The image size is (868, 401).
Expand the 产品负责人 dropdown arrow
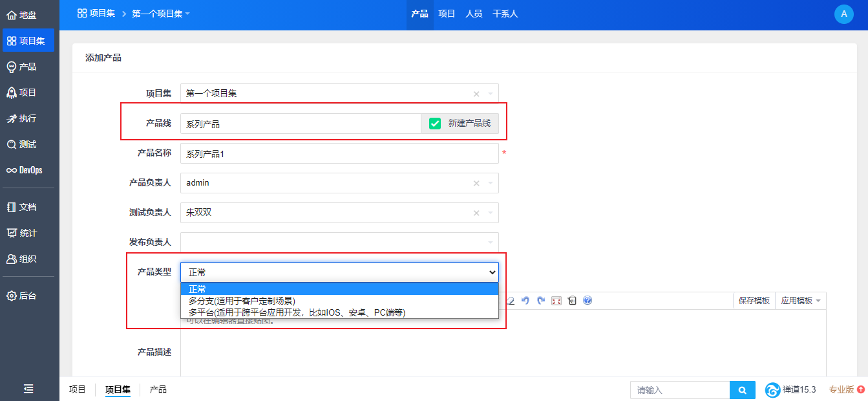(491, 183)
